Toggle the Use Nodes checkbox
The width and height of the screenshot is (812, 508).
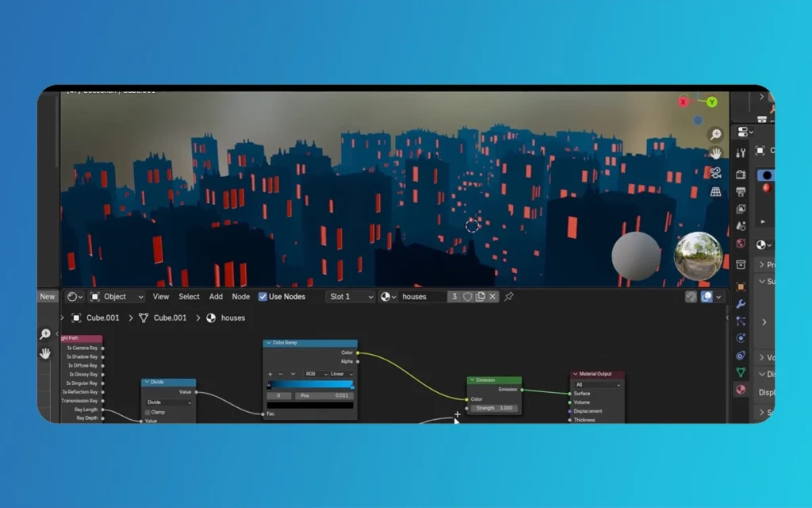coord(262,297)
